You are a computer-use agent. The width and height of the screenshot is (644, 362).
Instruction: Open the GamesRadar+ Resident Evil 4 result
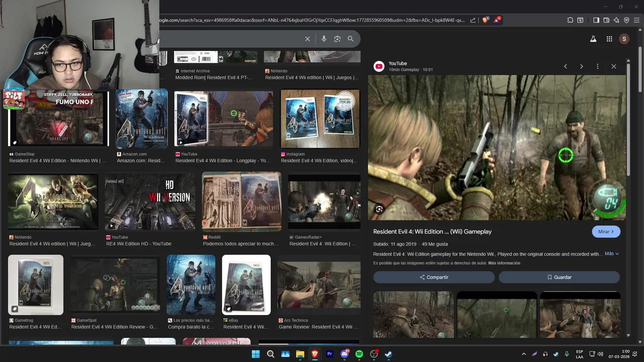coord(324,202)
